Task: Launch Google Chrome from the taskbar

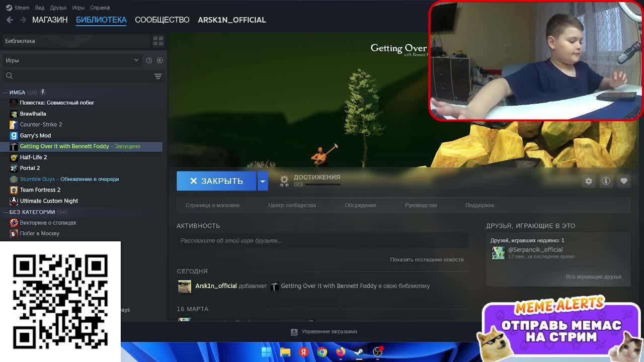Action: [322, 352]
